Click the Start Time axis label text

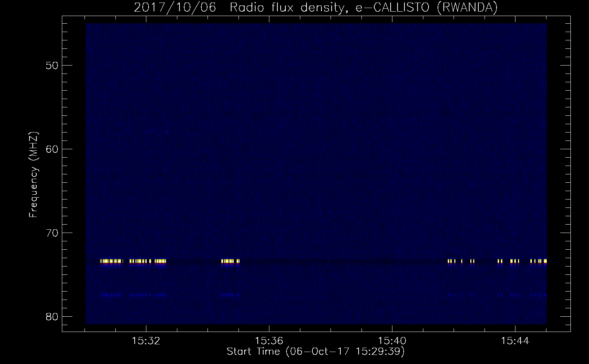[x=316, y=352]
